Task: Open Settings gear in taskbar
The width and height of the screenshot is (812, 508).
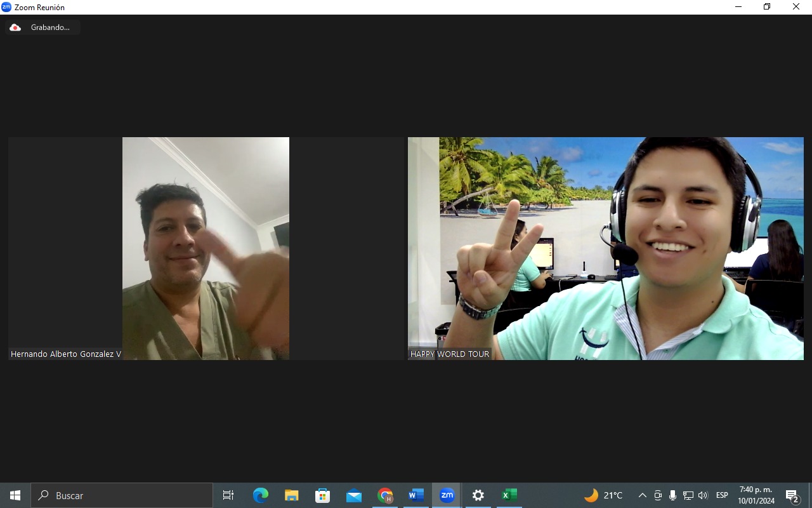Action: coord(478,495)
